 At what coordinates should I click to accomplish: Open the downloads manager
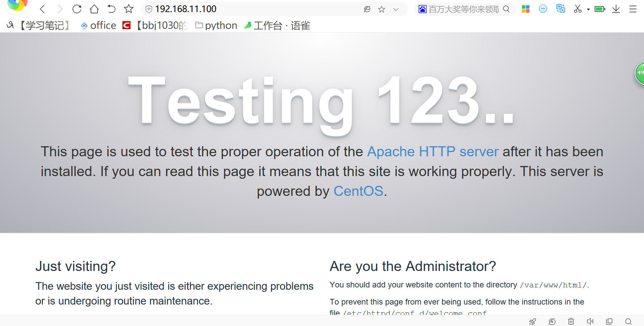click(616, 9)
